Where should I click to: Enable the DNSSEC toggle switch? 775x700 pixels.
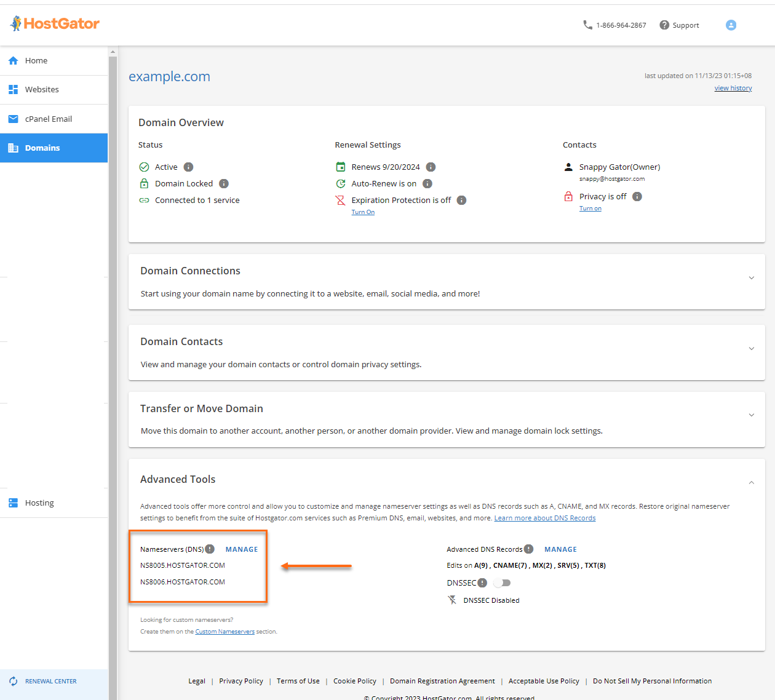(x=502, y=583)
